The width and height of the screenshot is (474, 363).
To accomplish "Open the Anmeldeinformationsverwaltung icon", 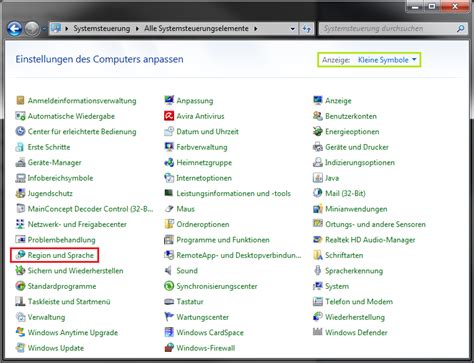I will [20, 100].
